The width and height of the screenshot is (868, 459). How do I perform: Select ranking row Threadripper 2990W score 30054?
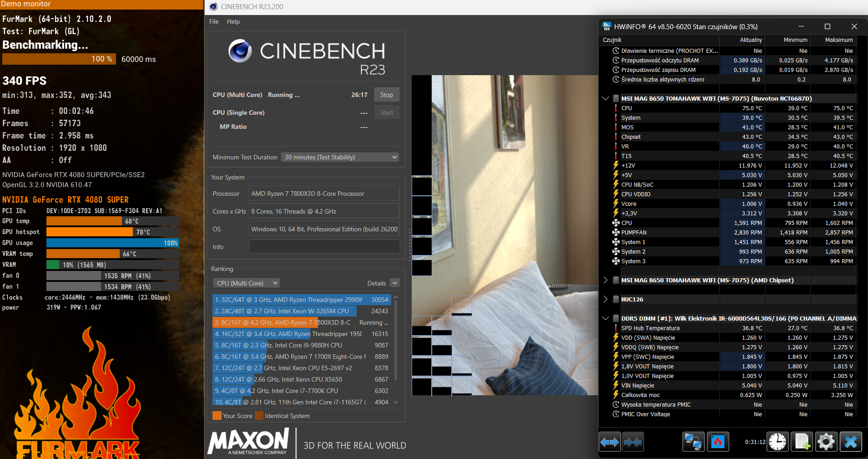click(x=302, y=300)
